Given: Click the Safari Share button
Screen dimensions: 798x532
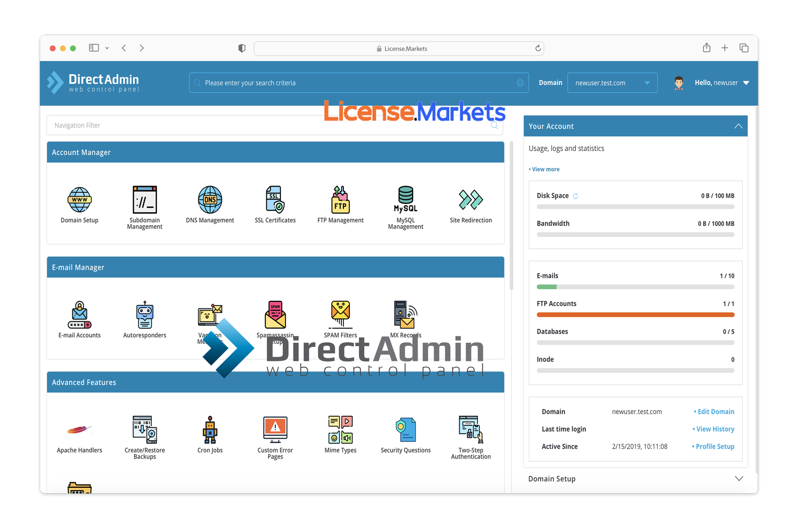Looking at the screenshot, I should (706, 47).
